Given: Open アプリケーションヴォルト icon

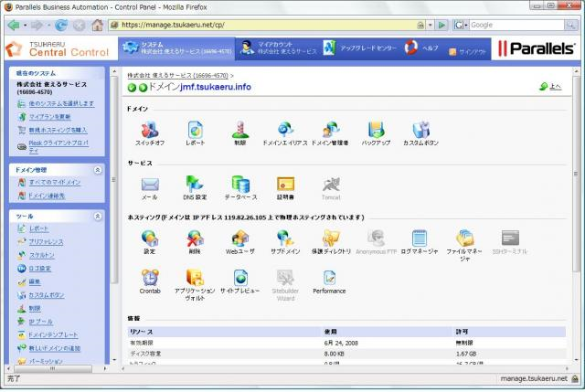Looking at the screenshot, I should coord(195,278).
